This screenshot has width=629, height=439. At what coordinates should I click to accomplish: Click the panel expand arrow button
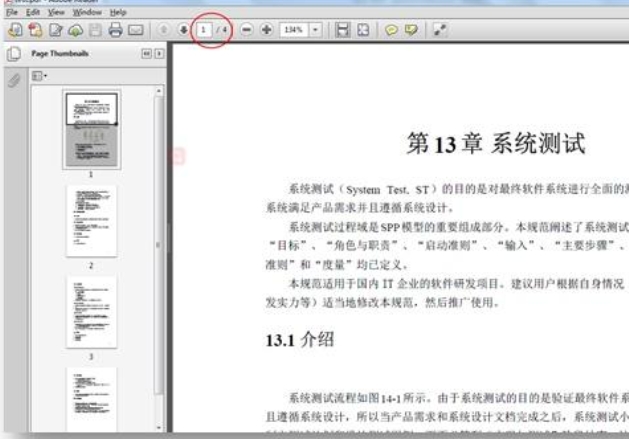(x=159, y=54)
